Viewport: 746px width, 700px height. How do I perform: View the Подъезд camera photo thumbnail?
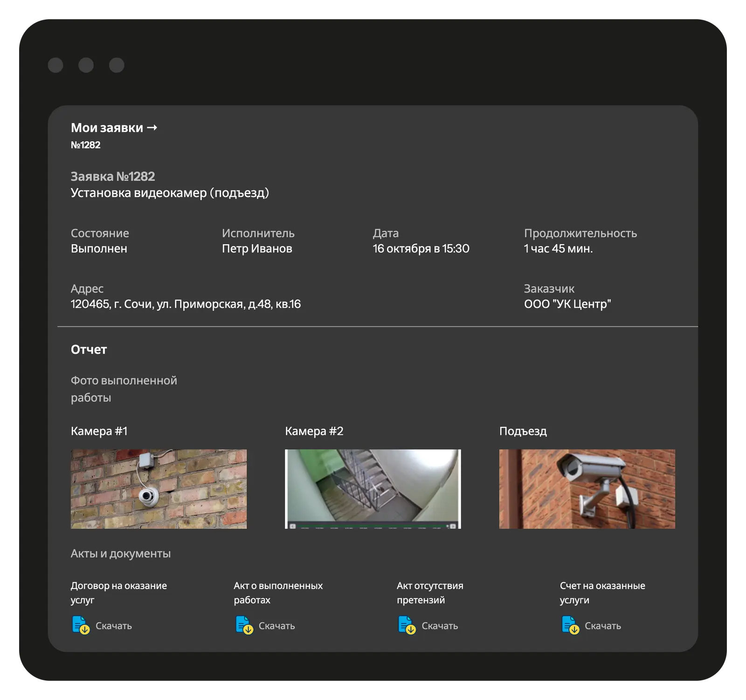[587, 489]
